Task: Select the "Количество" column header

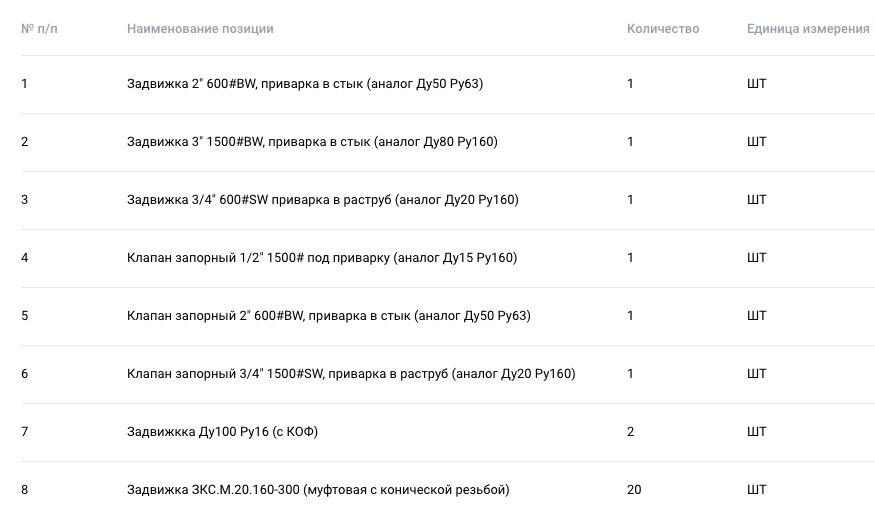Action: (x=663, y=29)
